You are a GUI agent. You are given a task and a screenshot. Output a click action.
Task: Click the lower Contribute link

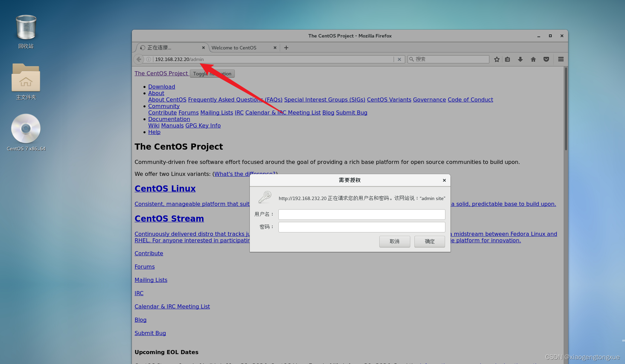[149, 253]
